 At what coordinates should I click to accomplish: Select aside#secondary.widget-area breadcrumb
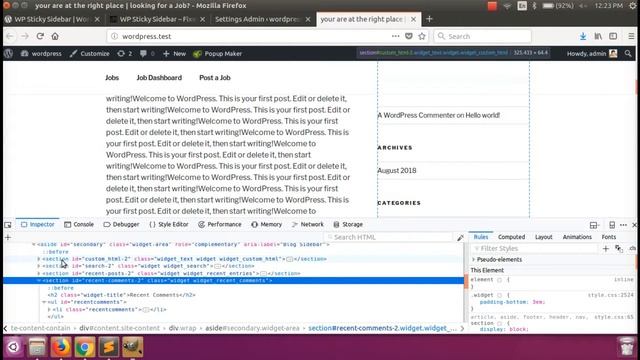[x=252, y=329]
